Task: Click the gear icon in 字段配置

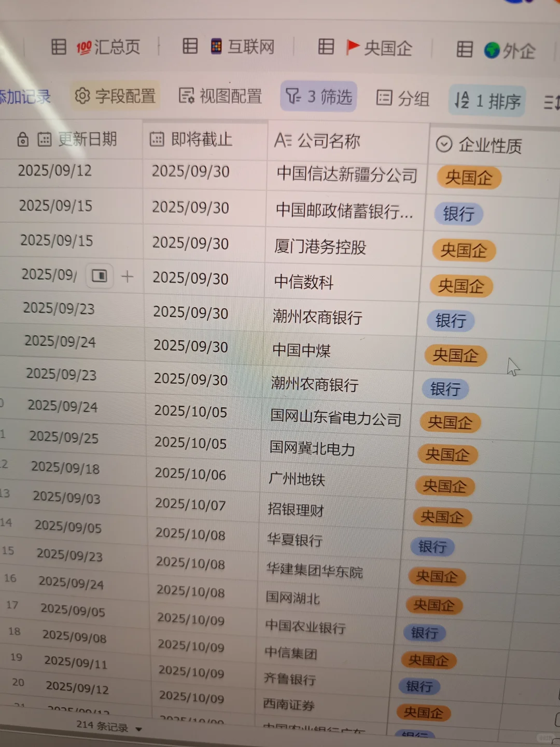Action: pyautogui.click(x=82, y=95)
